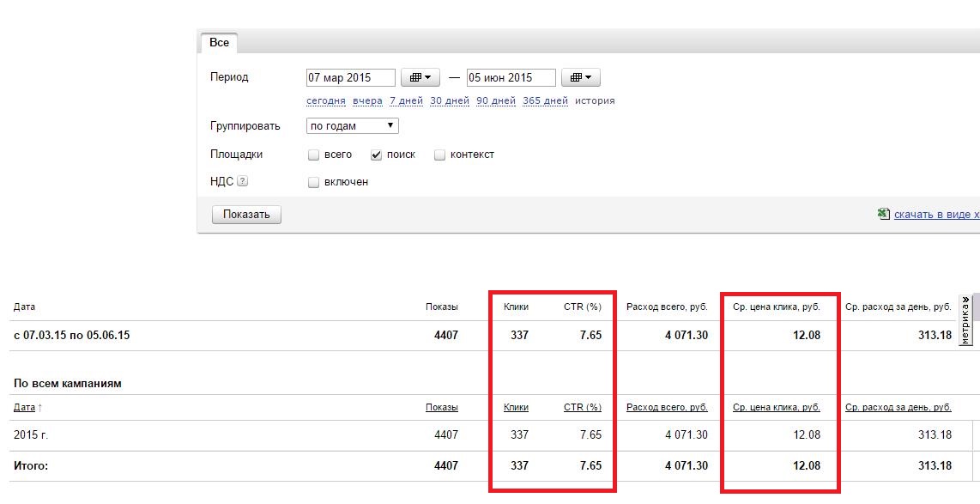Viewport: 980px width, 504px height.
Task: Open the start date calendar picker
Action: click(420, 77)
